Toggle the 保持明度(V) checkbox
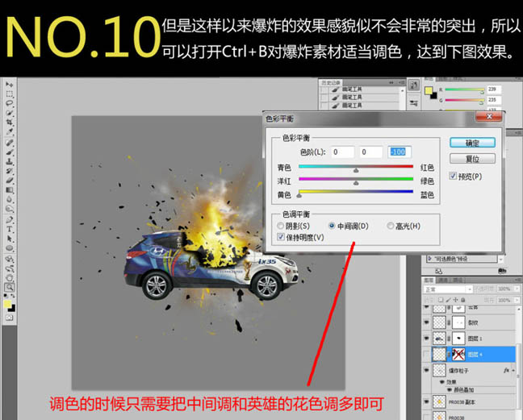The image size is (523, 420). [x=281, y=237]
